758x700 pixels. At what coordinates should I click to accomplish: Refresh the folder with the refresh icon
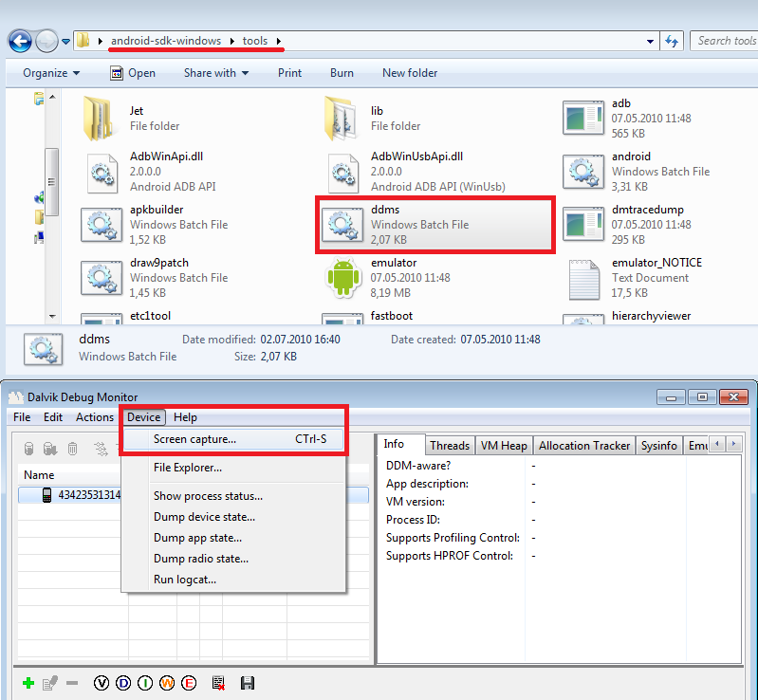[672, 41]
